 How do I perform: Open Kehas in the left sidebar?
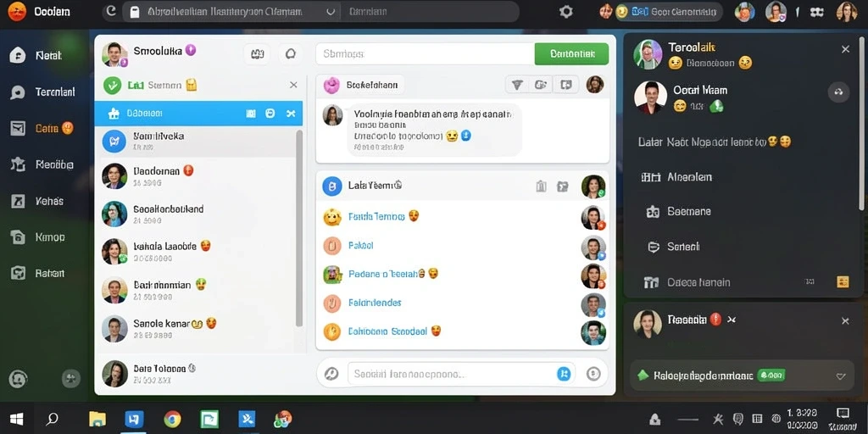pyautogui.click(x=37, y=201)
